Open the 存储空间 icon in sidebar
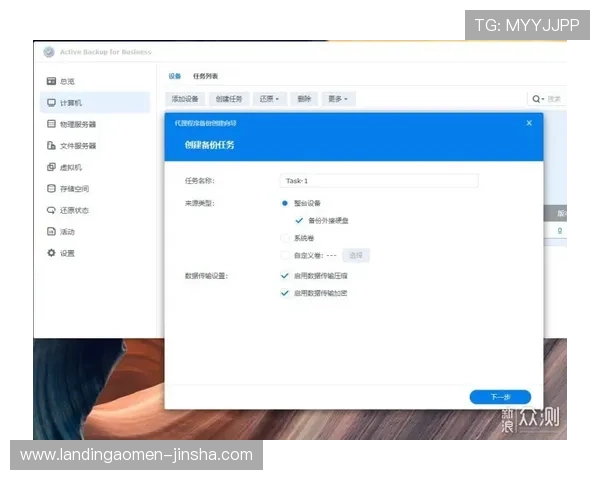This screenshot has height=480, width=600. (x=51, y=188)
